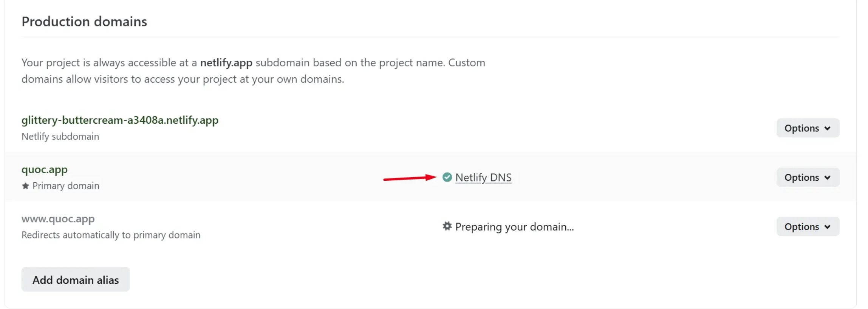The height and width of the screenshot is (309, 868).
Task: Click the star icon next to Primary domain
Action: [x=25, y=186]
